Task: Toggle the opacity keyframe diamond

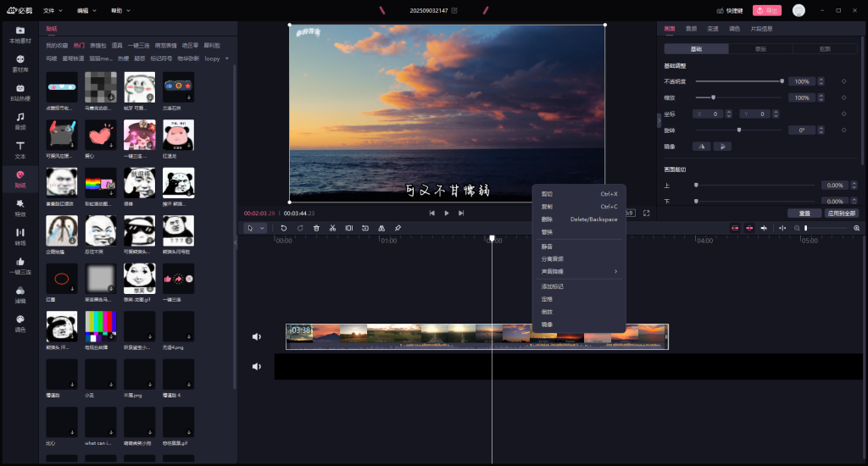Action: [x=843, y=81]
